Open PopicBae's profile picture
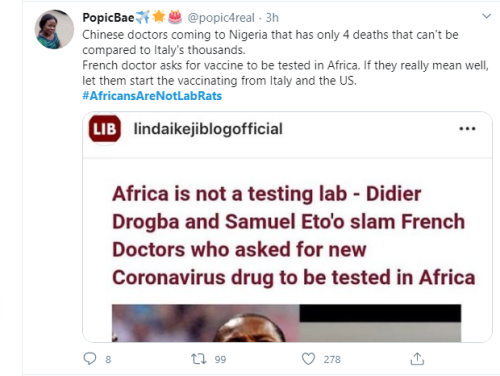The width and height of the screenshot is (500, 376). pyautogui.click(x=54, y=29)
